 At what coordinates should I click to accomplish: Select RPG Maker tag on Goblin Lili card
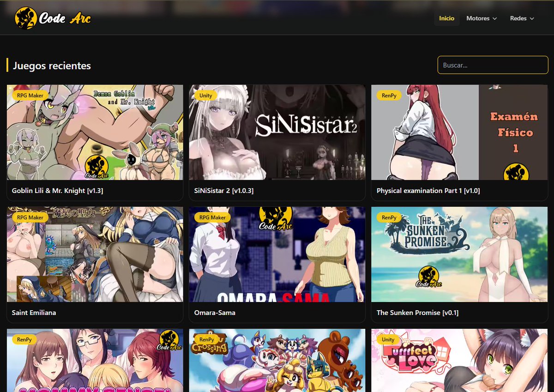pyautogui.click(x=30, y=96)
